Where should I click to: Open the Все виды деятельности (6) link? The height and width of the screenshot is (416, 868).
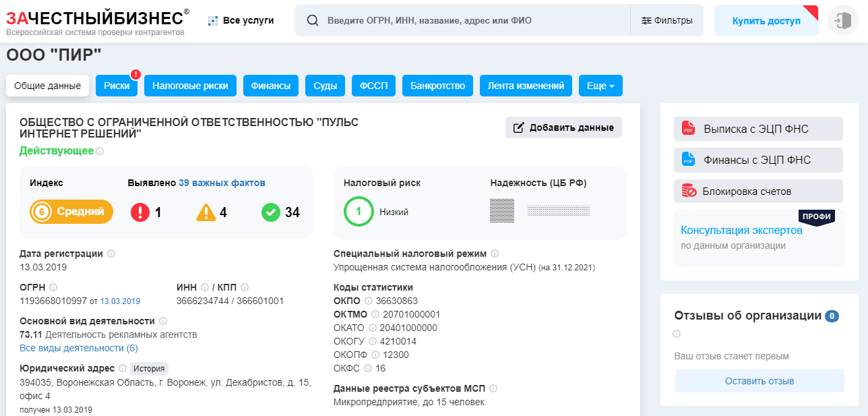pos(79,348)
